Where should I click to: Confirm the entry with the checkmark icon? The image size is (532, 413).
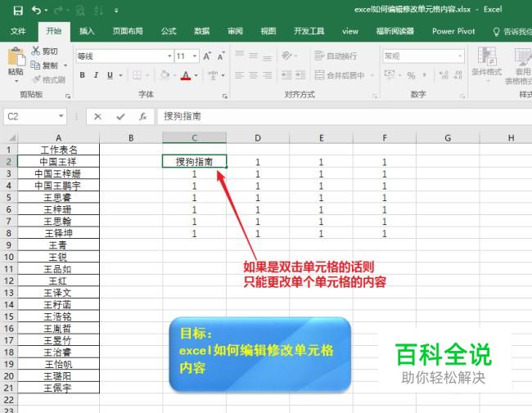coord(120,117)
